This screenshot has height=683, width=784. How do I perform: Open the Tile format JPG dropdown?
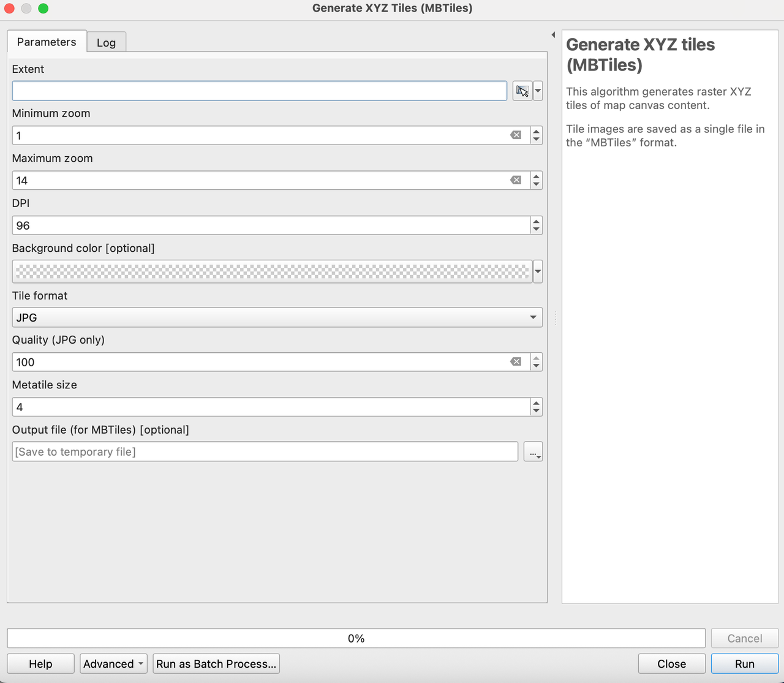click(277, 317)
